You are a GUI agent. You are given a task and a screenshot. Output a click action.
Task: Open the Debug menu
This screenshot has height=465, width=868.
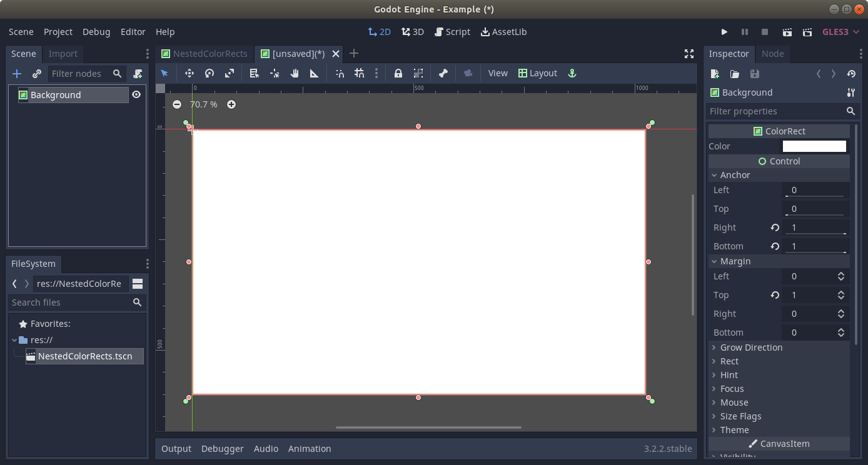96,32
